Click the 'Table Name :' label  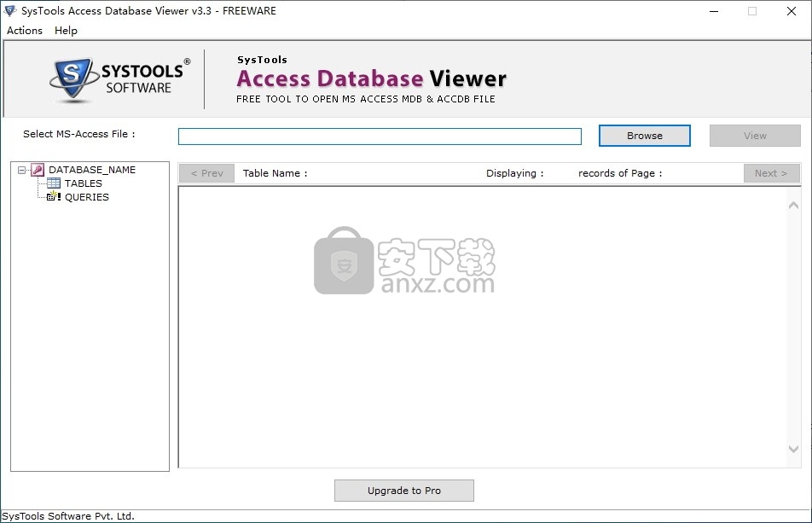click(275, 173)
